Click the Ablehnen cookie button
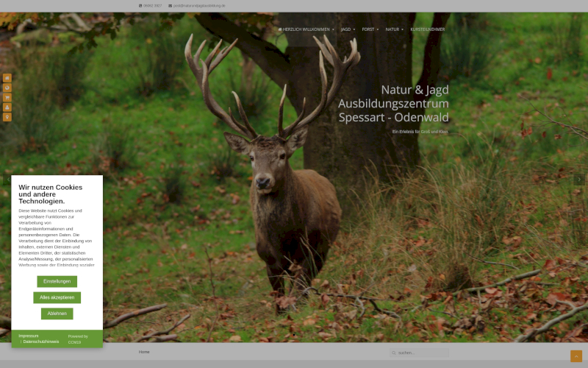588x368 pixels. pos(57,314)
